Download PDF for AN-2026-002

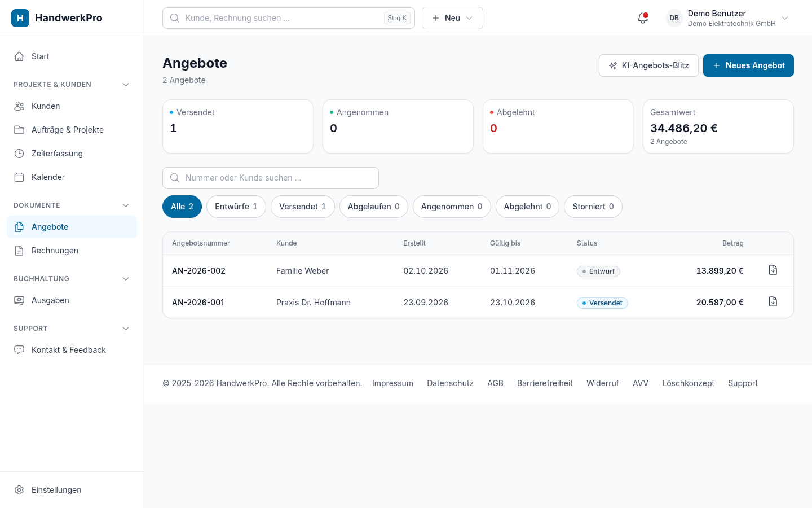(773, 270)
